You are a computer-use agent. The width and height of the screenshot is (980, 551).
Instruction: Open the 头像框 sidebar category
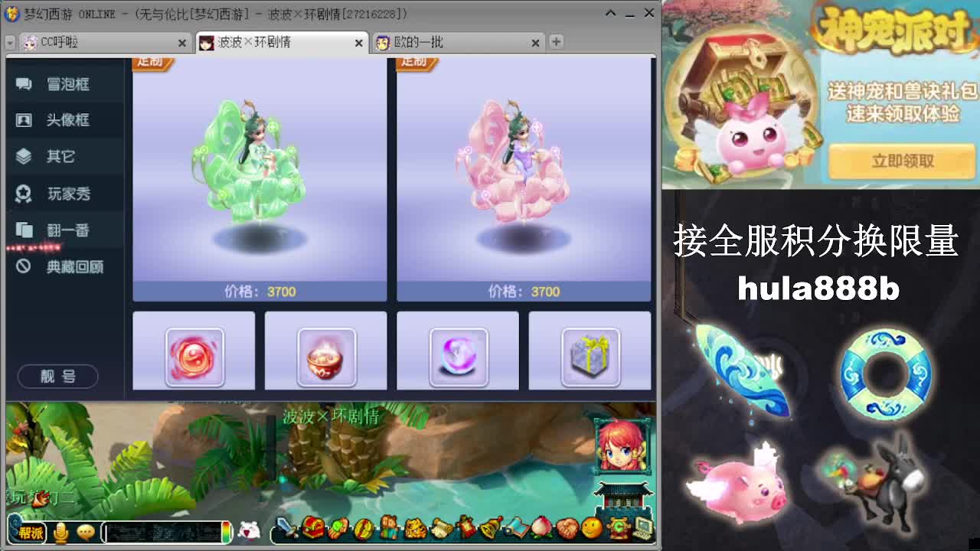[x=65, y=120]
